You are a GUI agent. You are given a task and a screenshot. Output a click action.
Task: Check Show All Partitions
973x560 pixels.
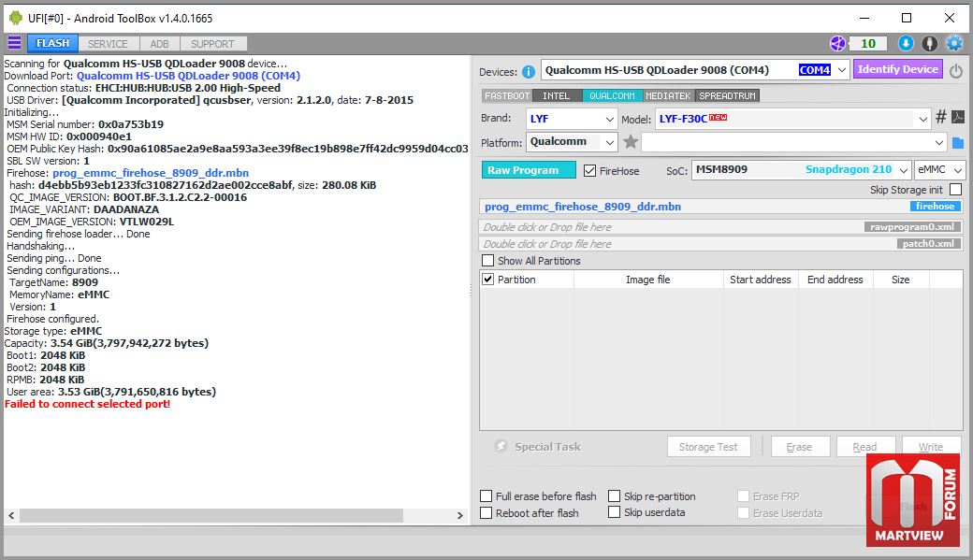[488, 261]
